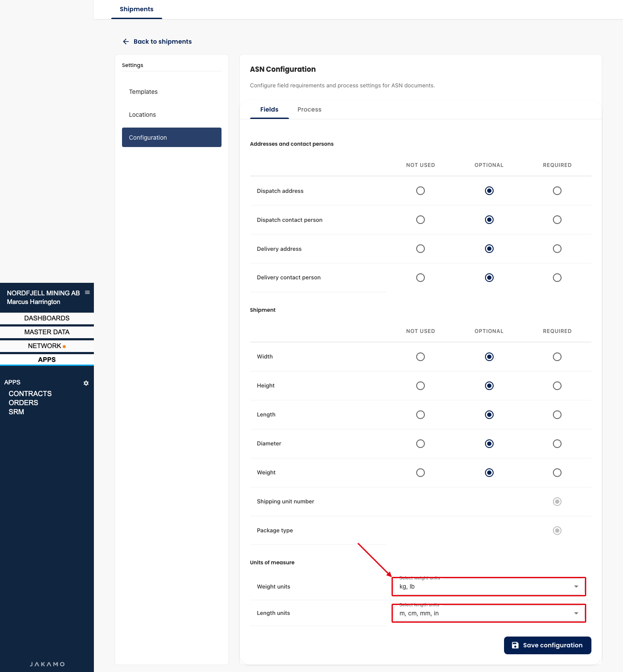Viewport: 623px width, 672px height.
Task: Open Locations in Settings
Action: [x=172, y=115]
